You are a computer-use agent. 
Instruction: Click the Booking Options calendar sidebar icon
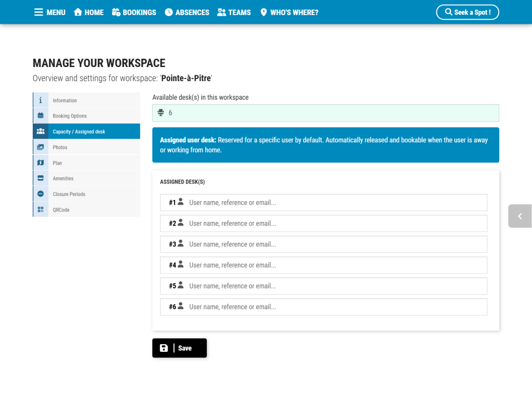[x=41, y=116]
